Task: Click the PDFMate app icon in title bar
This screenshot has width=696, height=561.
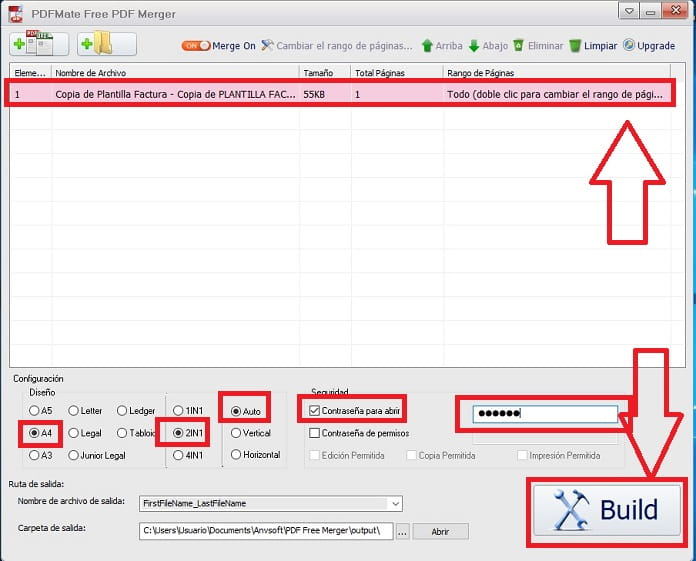Action: [x=16, y=14]
